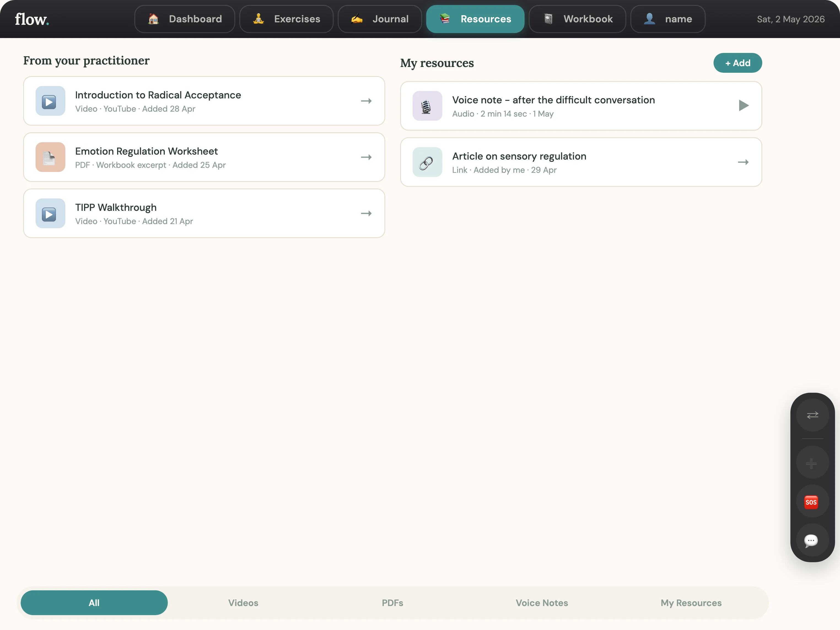
Task: Open Introduction to Radical Acceptance arrow
Action: point(366,101)
